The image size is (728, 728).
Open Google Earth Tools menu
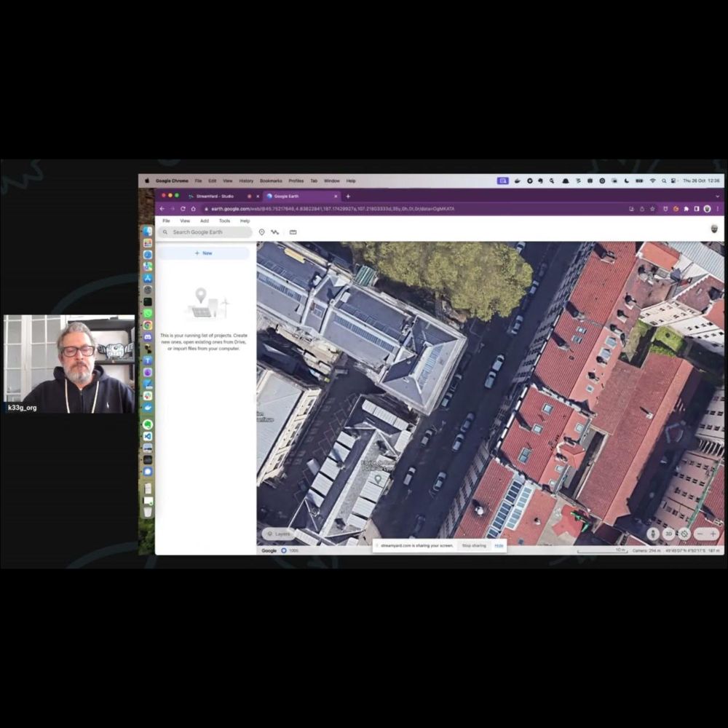pyautogui.click(x=224, y=221)
